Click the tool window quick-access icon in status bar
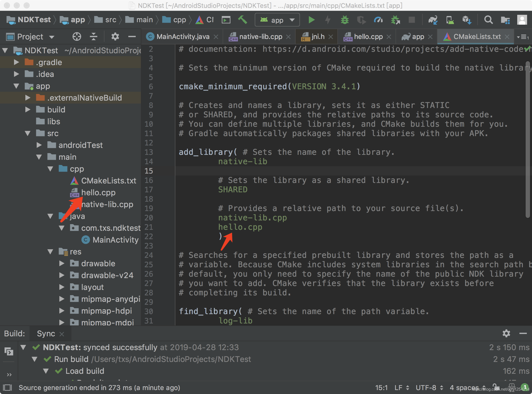Image resolution: width=532 pixels, height=394 pixels. coord(7,388)
